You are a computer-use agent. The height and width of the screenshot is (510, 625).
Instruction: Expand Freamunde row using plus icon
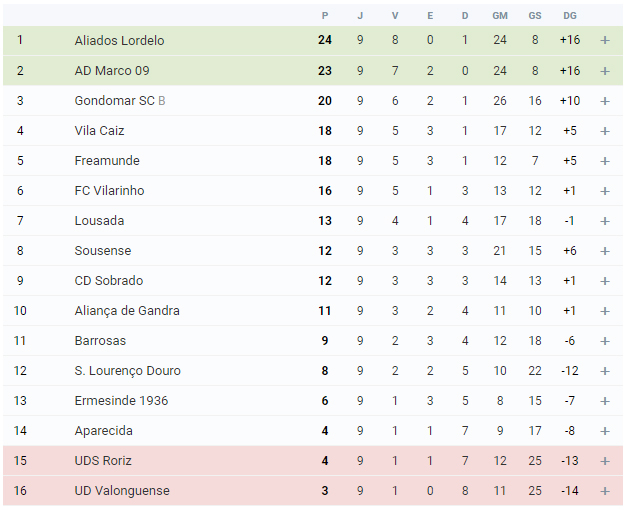coord(605,161)
